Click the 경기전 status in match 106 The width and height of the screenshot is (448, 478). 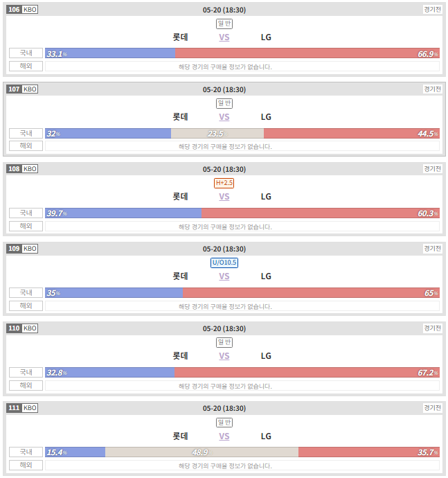point(432,10)
